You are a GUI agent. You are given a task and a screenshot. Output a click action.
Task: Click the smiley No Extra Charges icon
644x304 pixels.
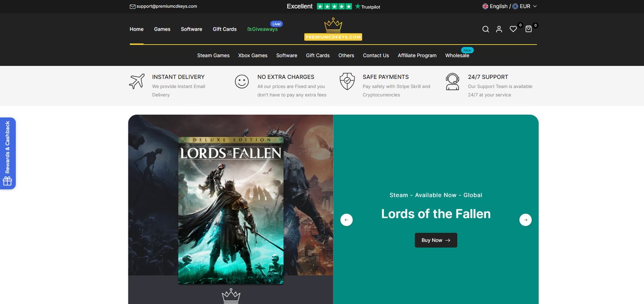tap(242, 82)
